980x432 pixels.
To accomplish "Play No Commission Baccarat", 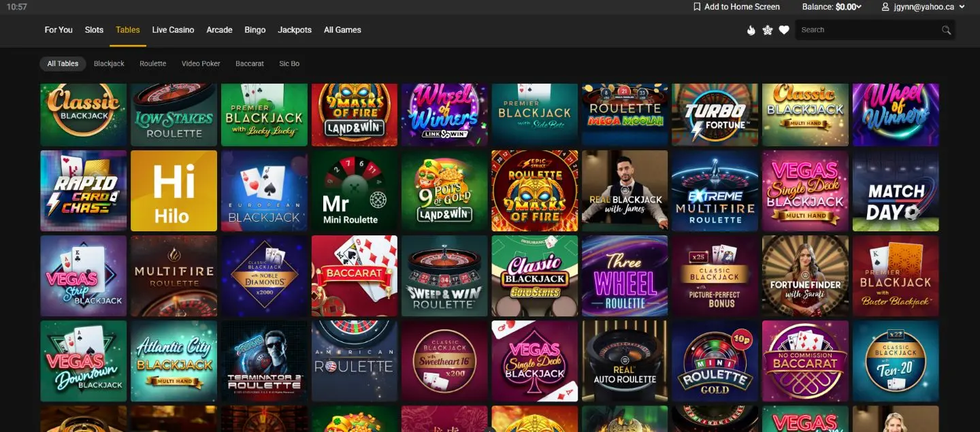I will pos(805,361).
